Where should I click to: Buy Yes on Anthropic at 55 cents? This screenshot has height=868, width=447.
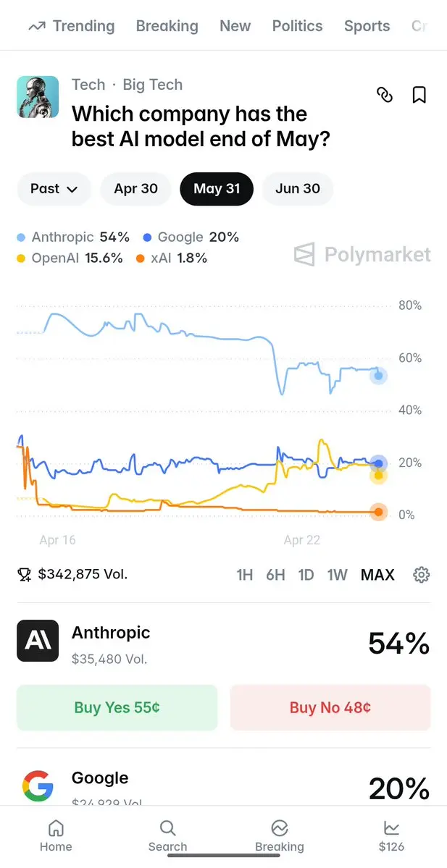pyautogui.click(x=117, y=707)
